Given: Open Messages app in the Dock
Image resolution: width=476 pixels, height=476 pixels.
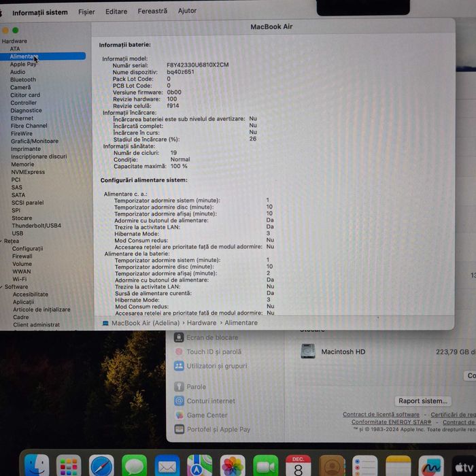Looking at the screenshot, I should coord(134,466).
